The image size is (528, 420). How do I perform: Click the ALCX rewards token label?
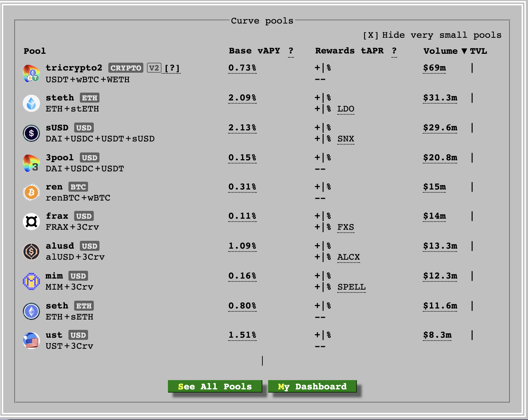tap(349, 257)
